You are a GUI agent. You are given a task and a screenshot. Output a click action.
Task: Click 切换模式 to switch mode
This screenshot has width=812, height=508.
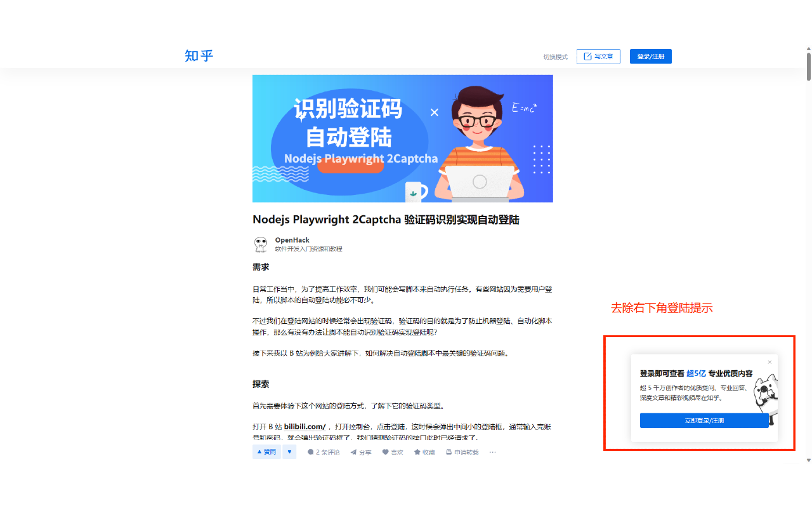pyautogui.click(x=556, y=57)
